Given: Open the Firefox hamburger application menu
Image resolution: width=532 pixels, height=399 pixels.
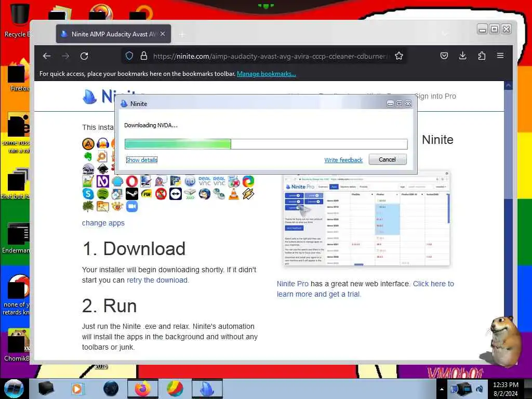Looking at the screenshot, I should pos(500,56).
